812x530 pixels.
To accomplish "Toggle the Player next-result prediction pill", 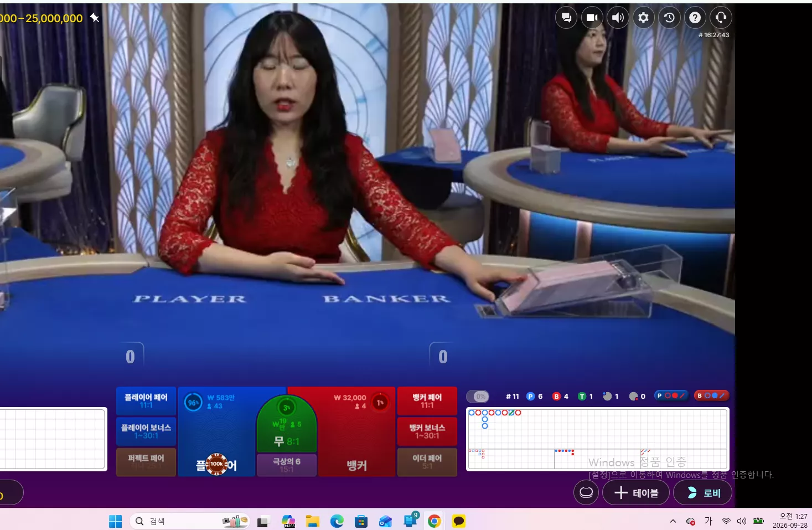I will (671, 395).
